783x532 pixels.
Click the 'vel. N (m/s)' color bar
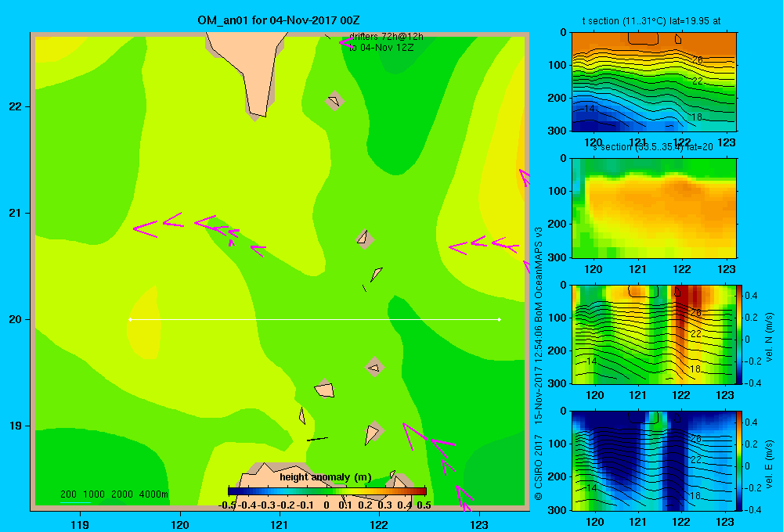tap(740, 334)
